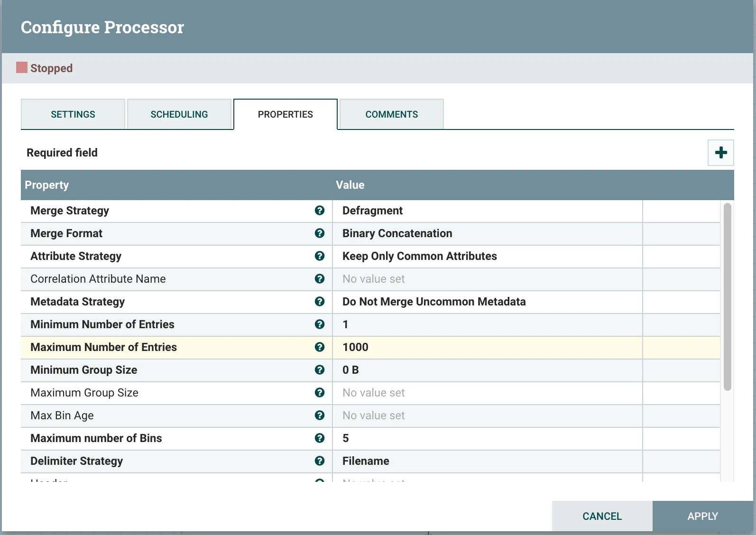Image resolution: width=756 pixels, height=535 pixels.
Task: Change Delimiter Strategy value Filename
Action: coord(488,461)
